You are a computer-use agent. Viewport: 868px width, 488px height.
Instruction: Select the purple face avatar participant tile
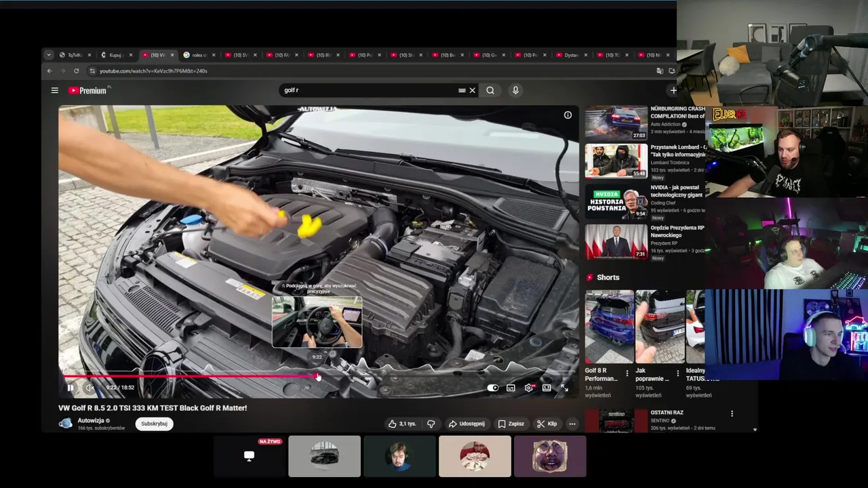550,456
